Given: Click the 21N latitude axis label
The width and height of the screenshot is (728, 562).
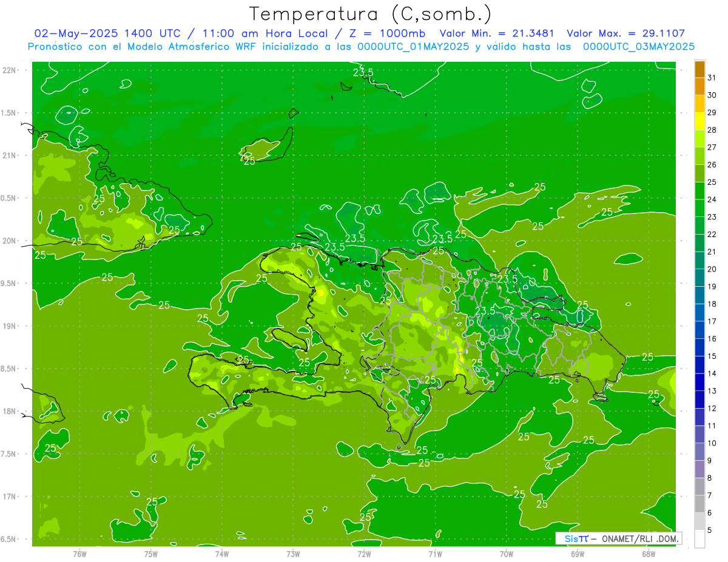Looking at the screenshot, I should 10,155.
